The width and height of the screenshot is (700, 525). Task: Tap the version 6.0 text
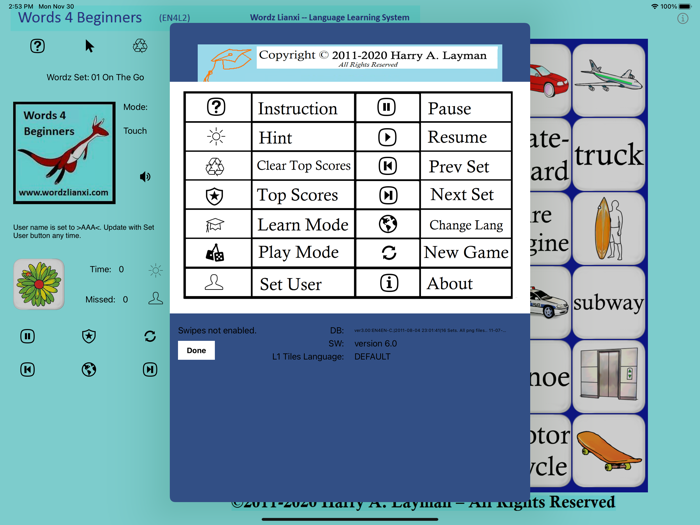[375, 344]
